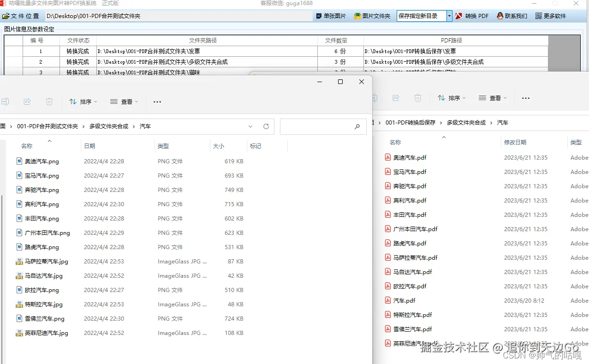Select the 马萨拉蒂汽车.pdf file icon

[x=388, y=257]
